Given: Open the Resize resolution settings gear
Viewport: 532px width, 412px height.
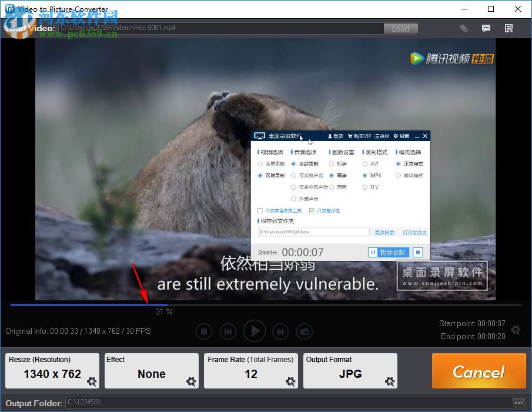Looking at the screenshot, I should coord(92,382).
